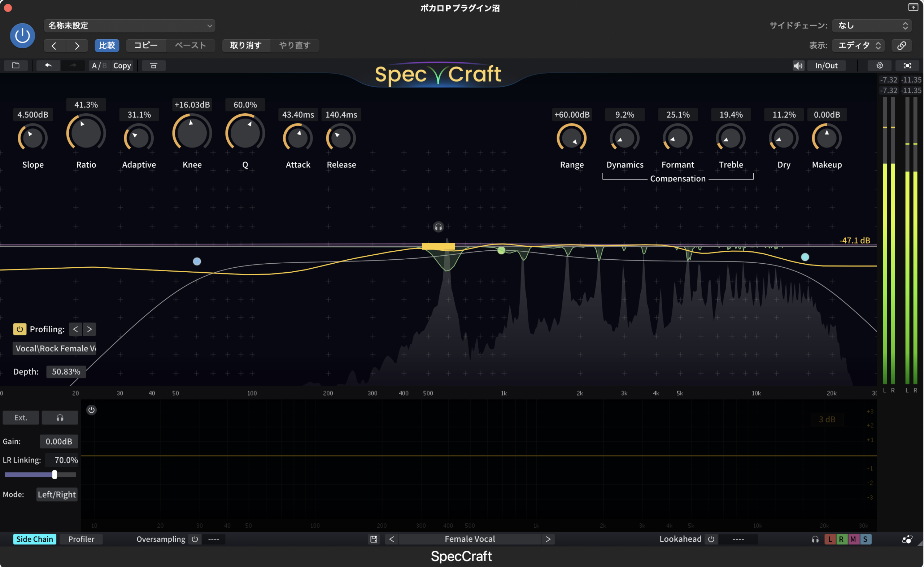Open the Female Vocal preset menu
924x567 pixels.
pyautogui.click(x=470, y=539)
